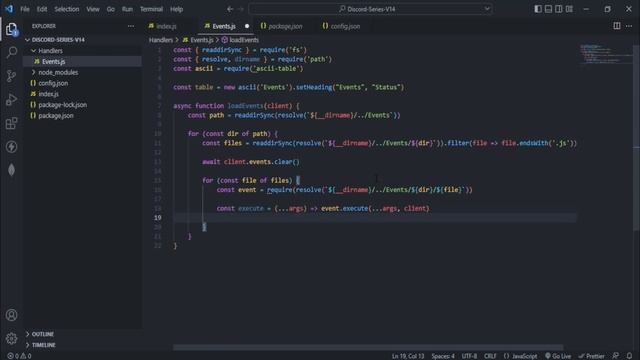640x360 pixels.
Task: Click the horizontal editor scrollbar
Action: [x=368, y=347]
